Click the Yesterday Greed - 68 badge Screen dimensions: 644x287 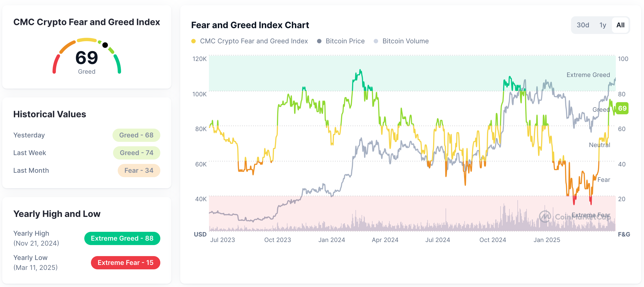pyautogui.click(x=136, y=135)
